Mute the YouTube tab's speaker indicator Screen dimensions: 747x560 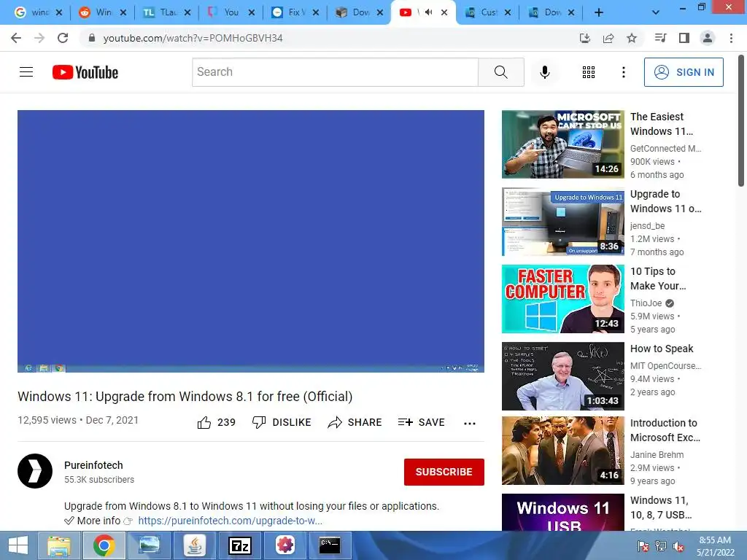428,12
